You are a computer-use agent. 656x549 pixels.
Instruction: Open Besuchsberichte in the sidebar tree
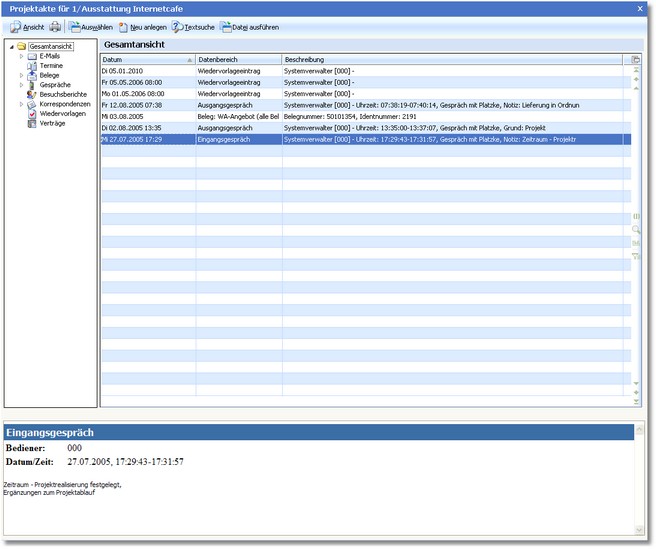tap(60, 94)
